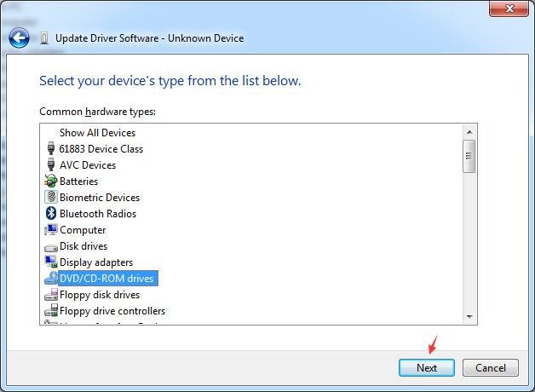Click the Batteries icon
Screen dimensions: 535x392
click(x=50, y=182)
